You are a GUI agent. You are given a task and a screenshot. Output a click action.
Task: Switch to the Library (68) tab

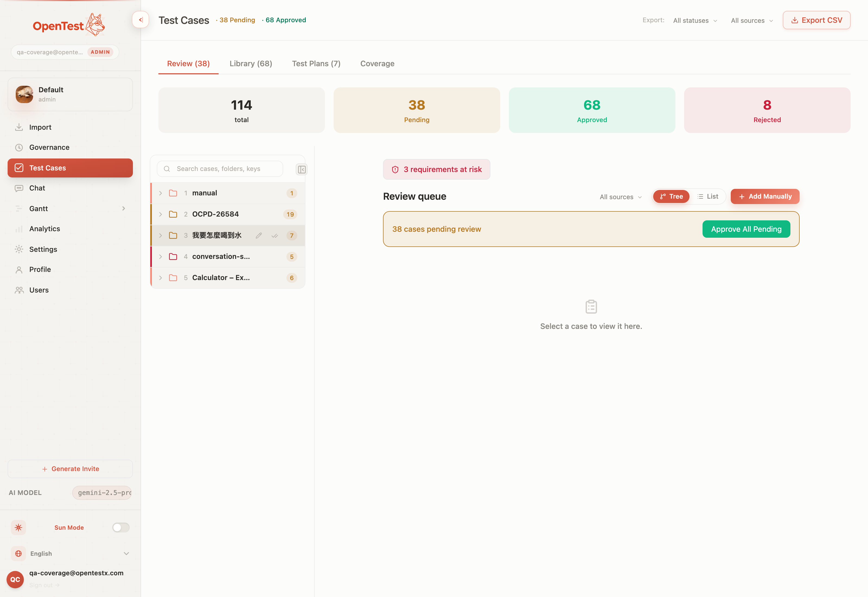pos(251,63)
